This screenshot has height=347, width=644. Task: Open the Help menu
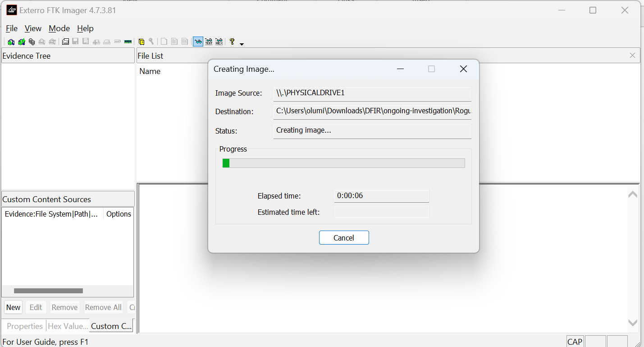[x=85, y=28]
